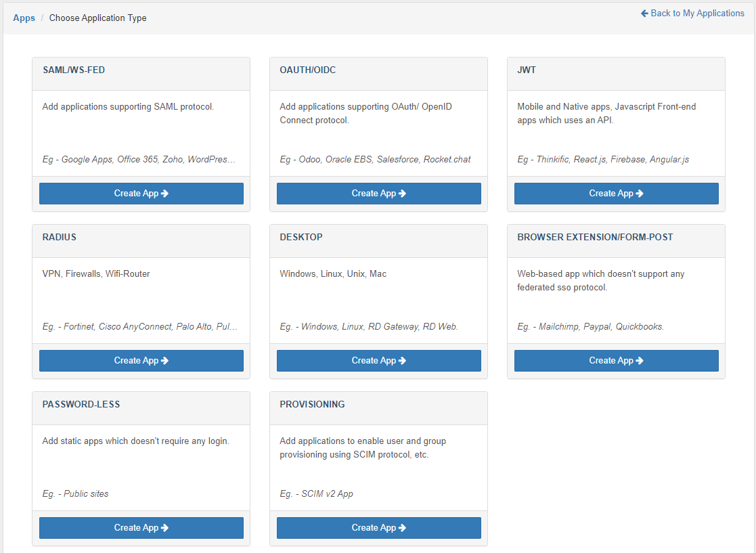Click the Apps breadcrumb link
Viewport: 756px width, 553px height.
24,18
